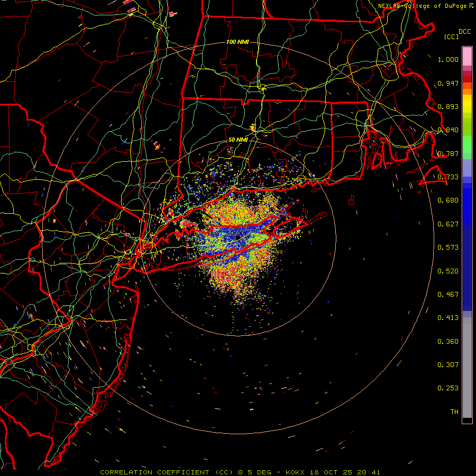Click the 0.680 legend value
476x476 pixels.
448,200
